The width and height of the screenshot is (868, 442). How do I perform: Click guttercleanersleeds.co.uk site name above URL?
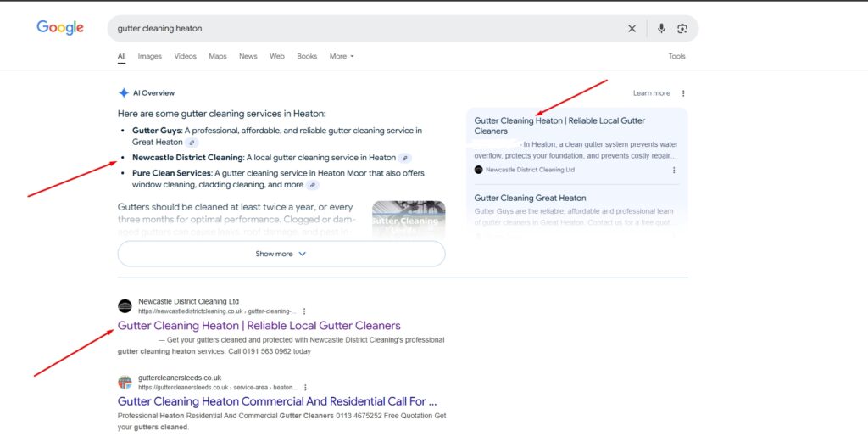pos(180,378)
